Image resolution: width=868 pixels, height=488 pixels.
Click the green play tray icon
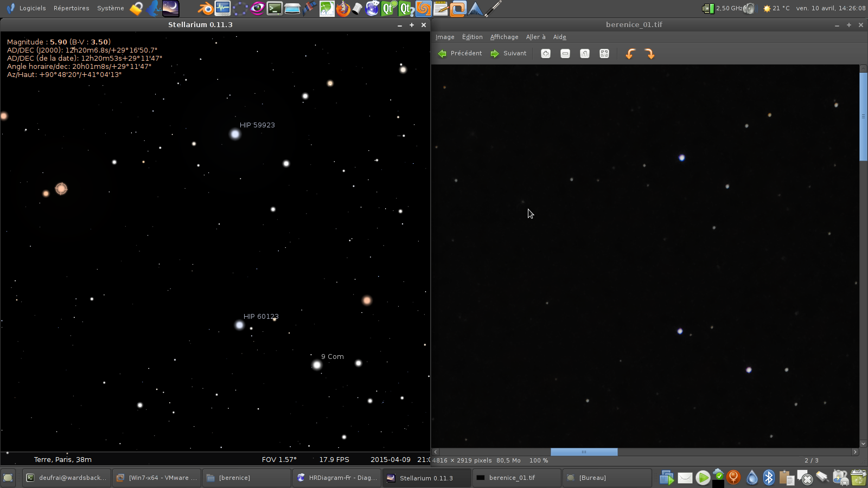click(703, 478)
